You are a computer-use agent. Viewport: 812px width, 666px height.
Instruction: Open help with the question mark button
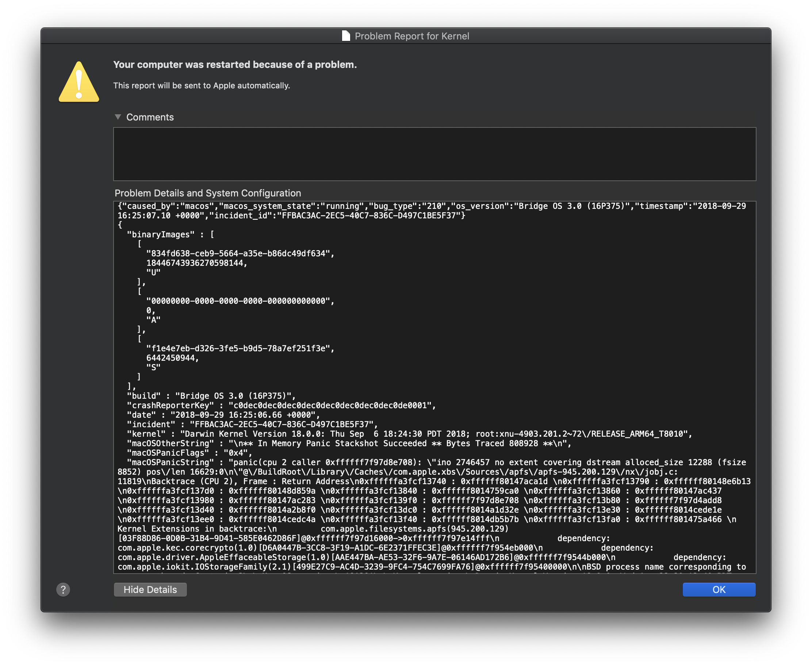click(63, 590)
